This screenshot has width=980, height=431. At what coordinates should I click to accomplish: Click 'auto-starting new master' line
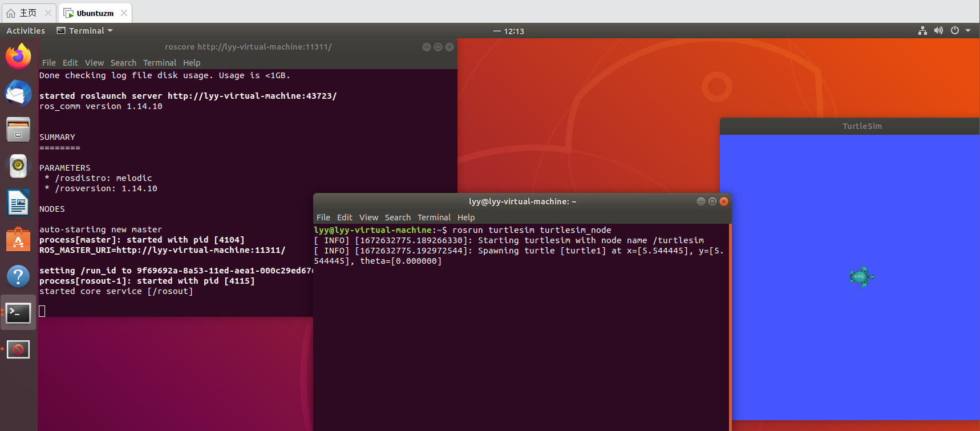coord(100,229)
